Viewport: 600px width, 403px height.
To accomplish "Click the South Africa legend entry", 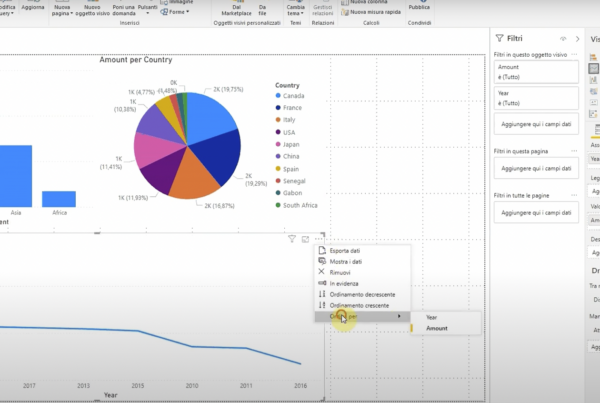I will [297, 205].
